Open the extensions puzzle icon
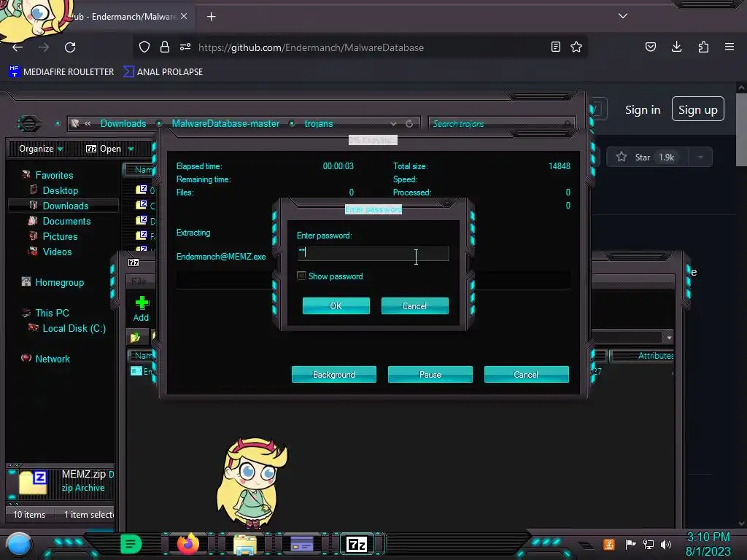The height and width of the screenshot is (560, 747). click(703, 47)
